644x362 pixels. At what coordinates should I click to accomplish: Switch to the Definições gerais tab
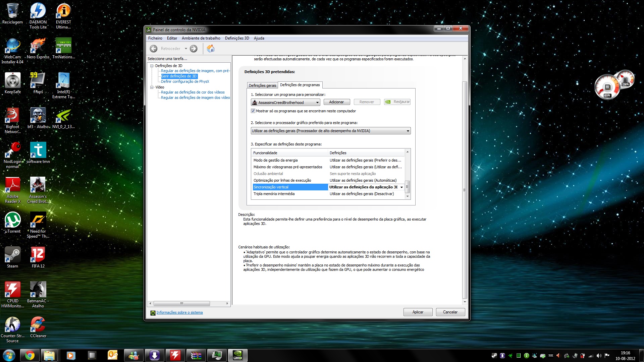(262, 85)
